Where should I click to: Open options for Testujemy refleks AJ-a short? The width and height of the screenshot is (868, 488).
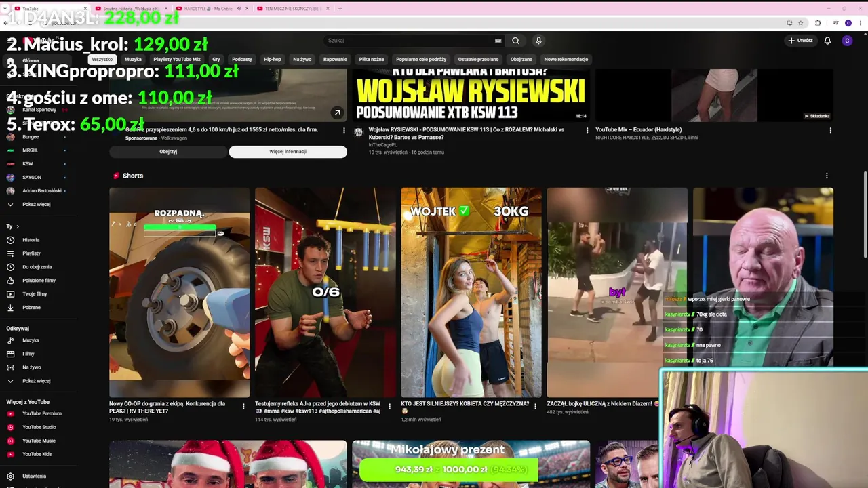(389, 407)
